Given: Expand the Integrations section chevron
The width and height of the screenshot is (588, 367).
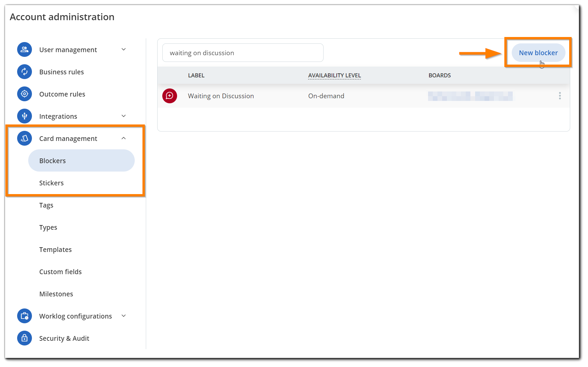Looking at the screenshot, I should (x=124, y=116).
